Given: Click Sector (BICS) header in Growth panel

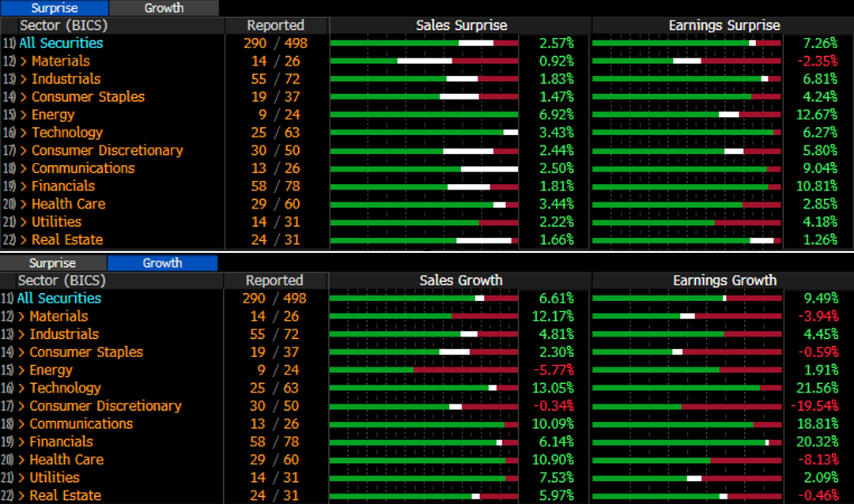Looking at the screenshot, I should (x=62, y=280).
